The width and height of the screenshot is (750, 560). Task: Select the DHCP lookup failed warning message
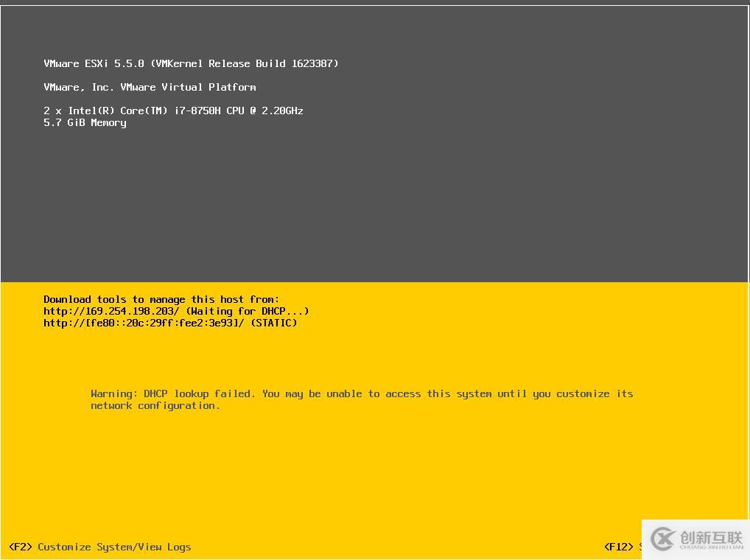(x=362, y=399)
